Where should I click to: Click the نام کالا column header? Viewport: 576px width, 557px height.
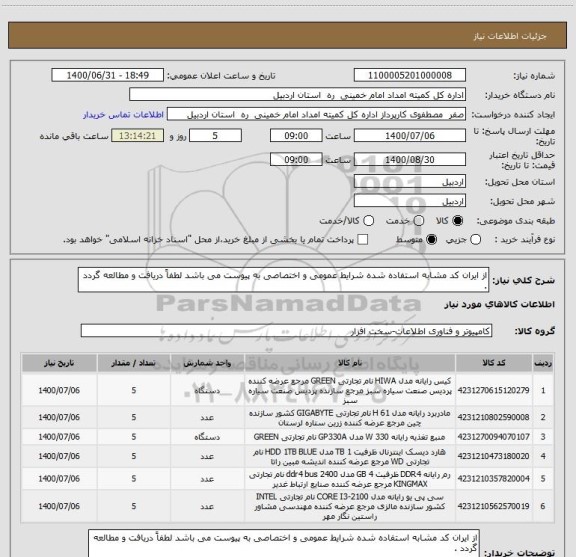tap(350, 363)
